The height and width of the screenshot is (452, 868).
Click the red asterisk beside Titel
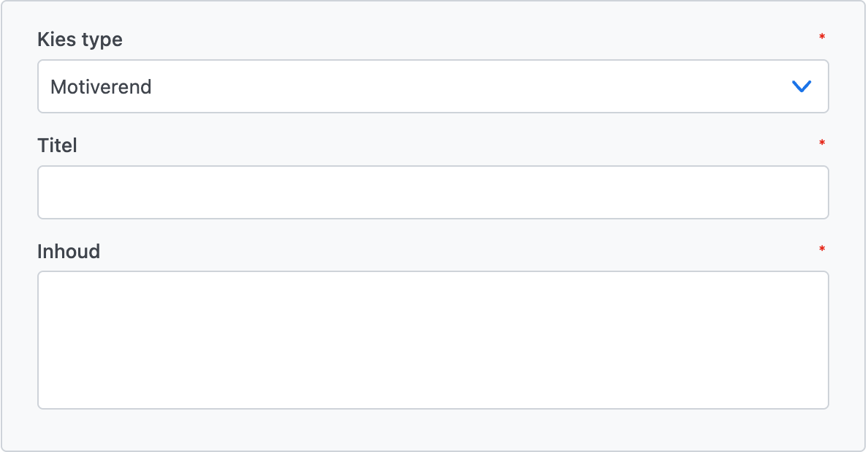822,143
